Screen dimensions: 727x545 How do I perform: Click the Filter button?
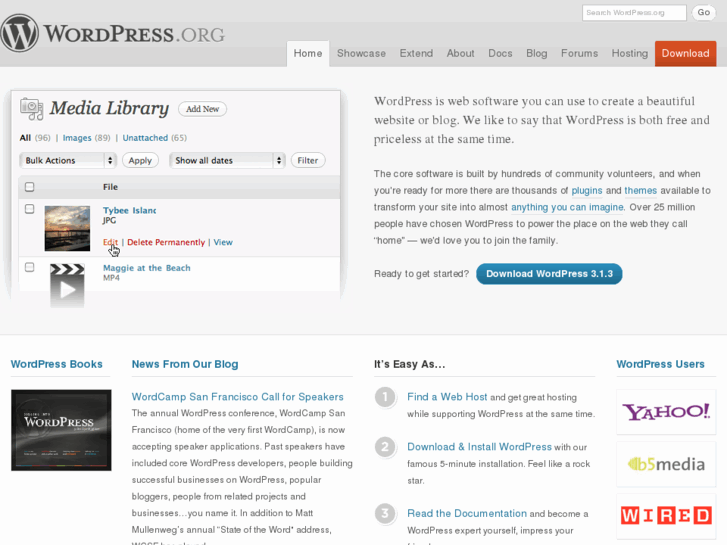click(308, 160)
